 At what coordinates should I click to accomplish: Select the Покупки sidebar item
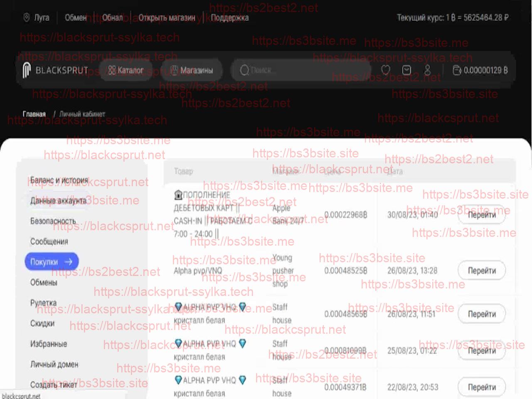click(x=52, y=262)
